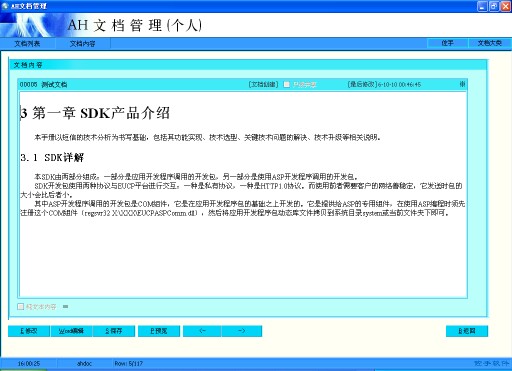This screenshot has height=371, width=512.
Task: Open the menu item left of 文档大类
Action: point(448,43)
